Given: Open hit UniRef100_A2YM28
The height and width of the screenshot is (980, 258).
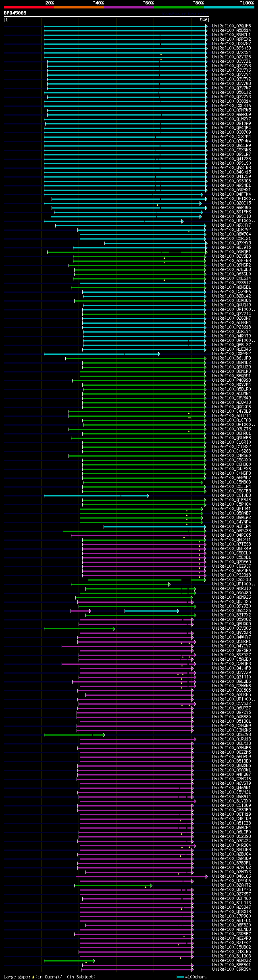Looking at the screenshot, I should 231,57.
